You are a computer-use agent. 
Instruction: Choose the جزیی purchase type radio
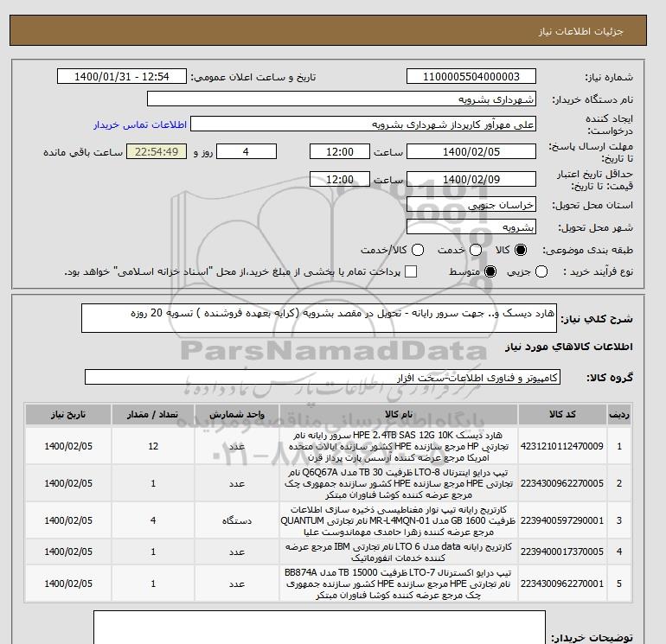pyautogui.click(x=541, y=271)
